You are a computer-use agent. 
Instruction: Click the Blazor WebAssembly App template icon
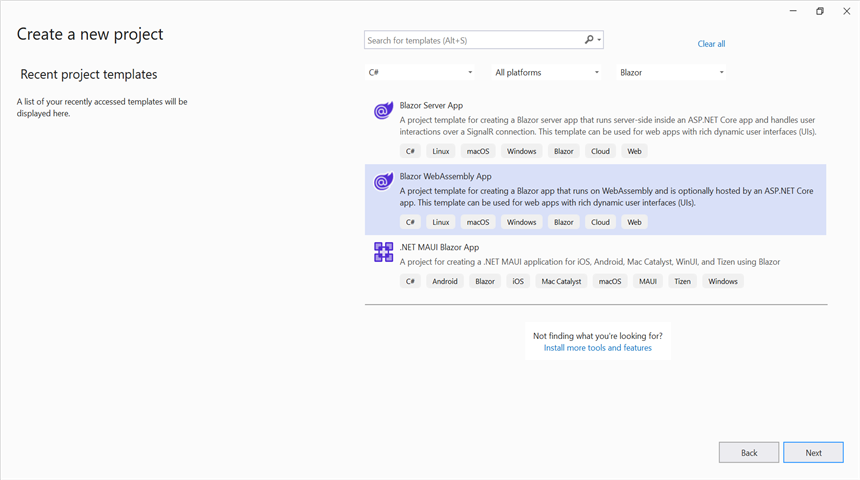click(383, 181)
